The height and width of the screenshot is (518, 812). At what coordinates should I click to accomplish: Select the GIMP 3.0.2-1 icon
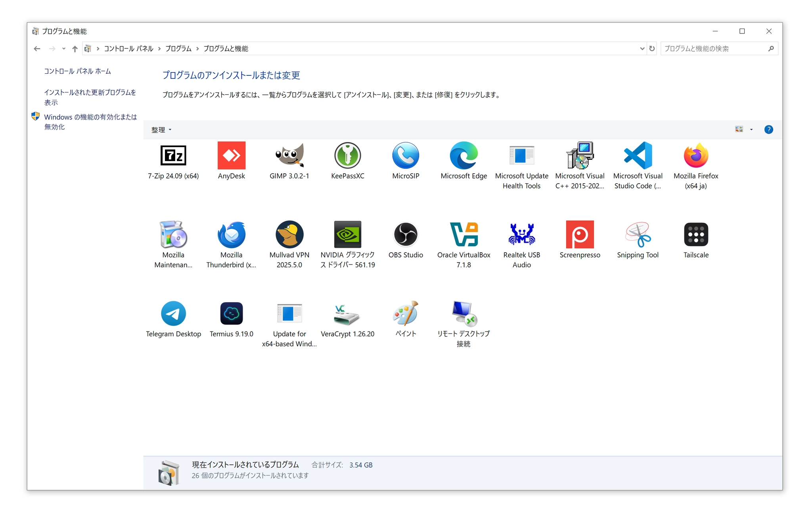point(289,155)
